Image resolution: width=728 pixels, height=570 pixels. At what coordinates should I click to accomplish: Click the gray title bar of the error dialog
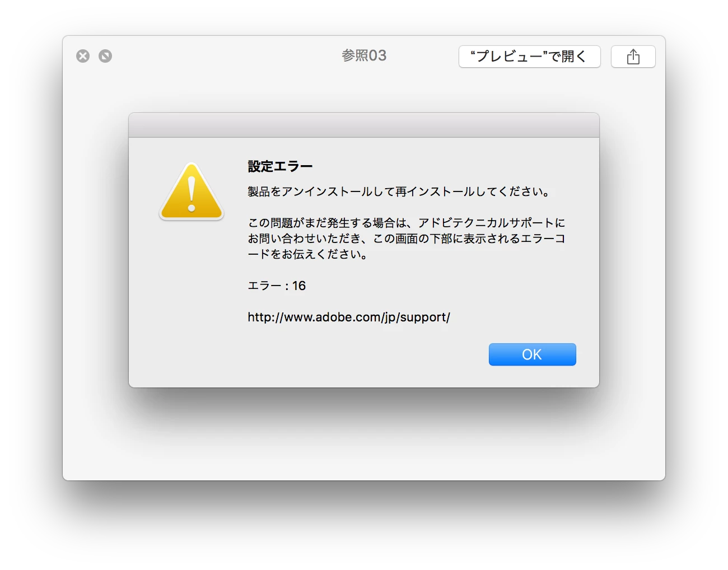(364, 125)
